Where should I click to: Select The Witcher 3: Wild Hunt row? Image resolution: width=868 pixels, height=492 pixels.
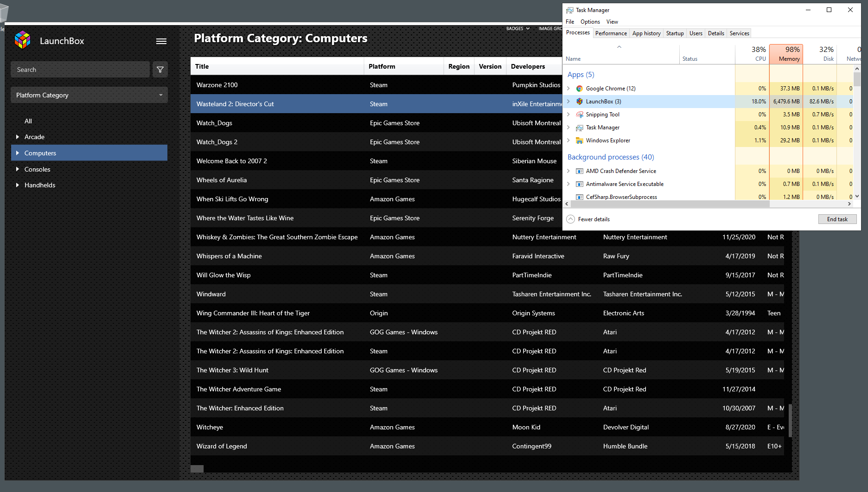(487, 370)
